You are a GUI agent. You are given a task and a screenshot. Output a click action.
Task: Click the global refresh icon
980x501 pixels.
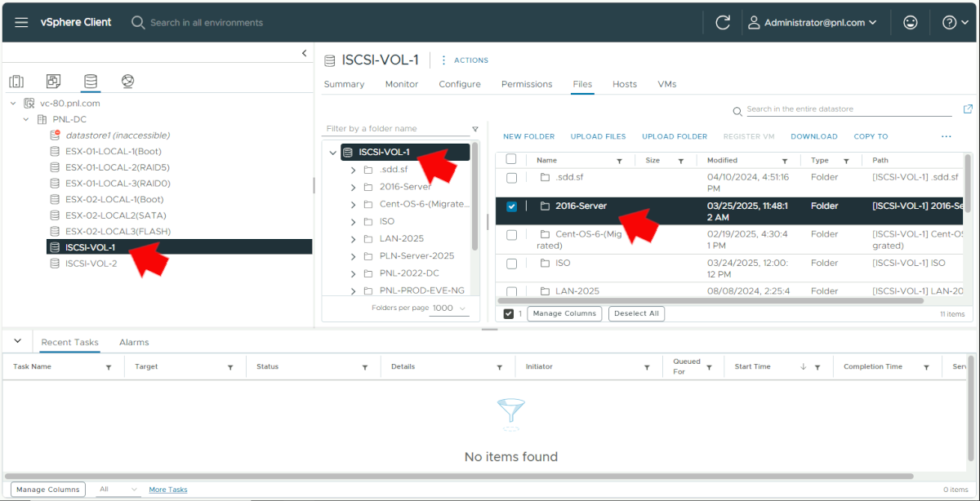click(x=723, y=23)
